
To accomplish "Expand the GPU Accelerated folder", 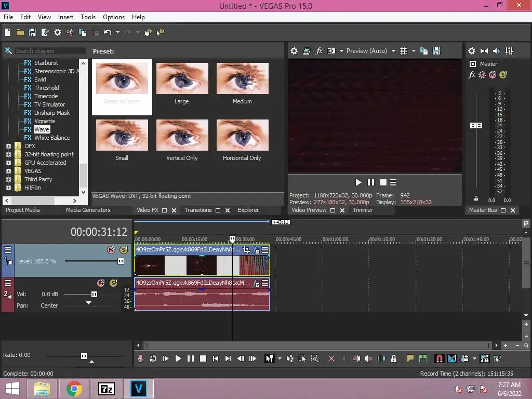I will [8, 163].
